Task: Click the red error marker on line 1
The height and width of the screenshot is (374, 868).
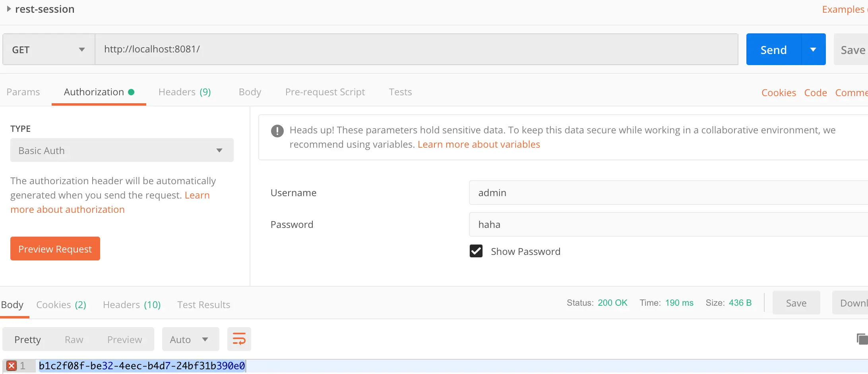Action: [12, 366]
